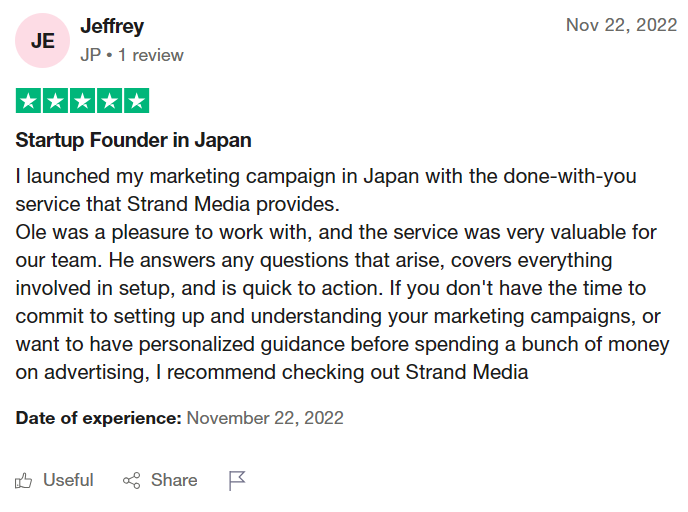Screen dimensions: 688x512
Task: Click the "1 review" count text
Action: click(x=151, y=56)
